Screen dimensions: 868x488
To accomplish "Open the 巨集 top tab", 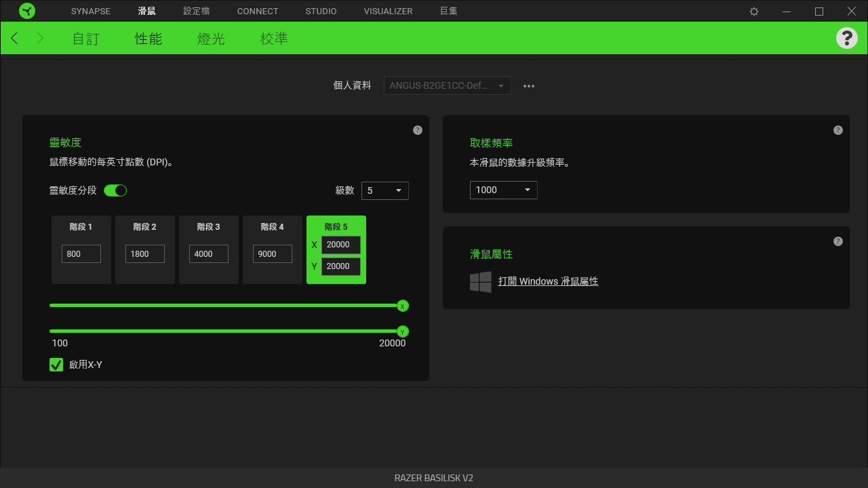I will click(x=448, y=12).
